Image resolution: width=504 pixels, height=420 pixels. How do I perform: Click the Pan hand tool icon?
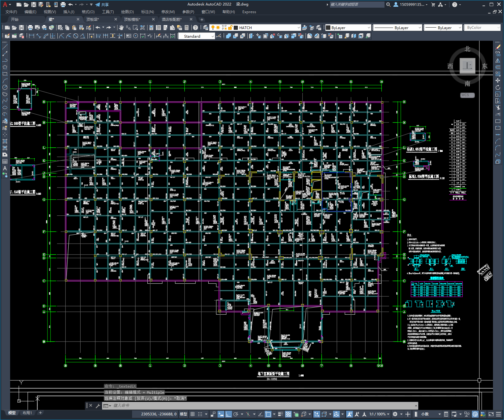121,28
